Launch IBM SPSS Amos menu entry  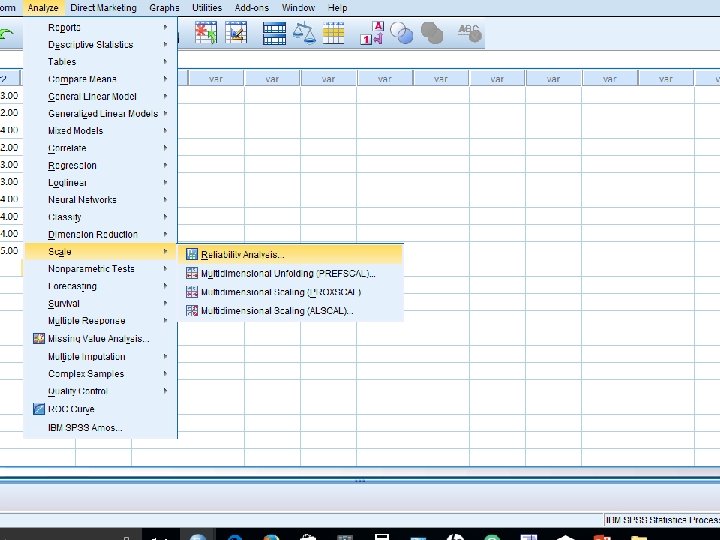100,428
